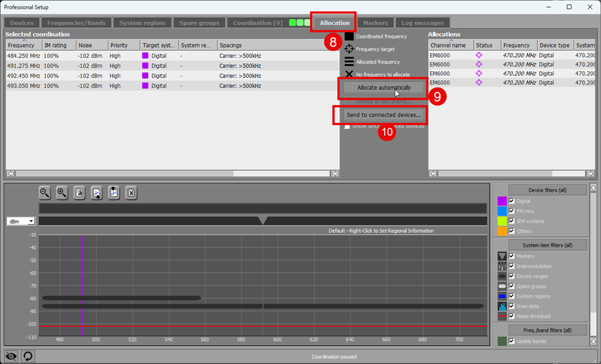Click the crossed-out eye icon

coord(11,356)
